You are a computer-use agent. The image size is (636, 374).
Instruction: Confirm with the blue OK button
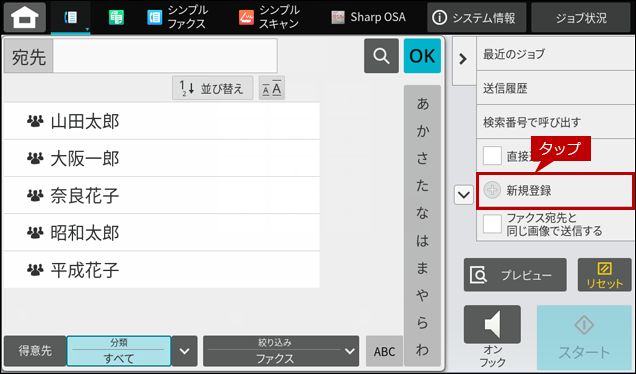(422, 56)
